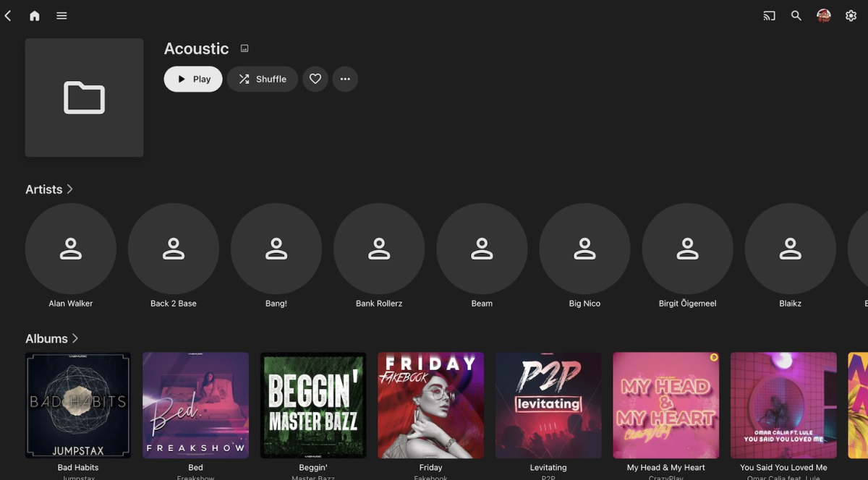Open the Bad Habits album cover

[78, 406]
